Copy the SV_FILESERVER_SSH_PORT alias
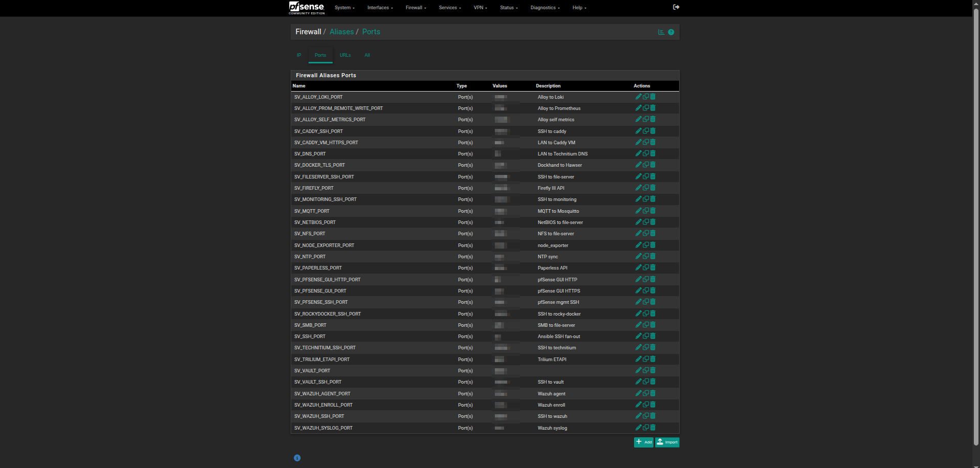This screenshot has height=468, width=980. coord(646,176)
